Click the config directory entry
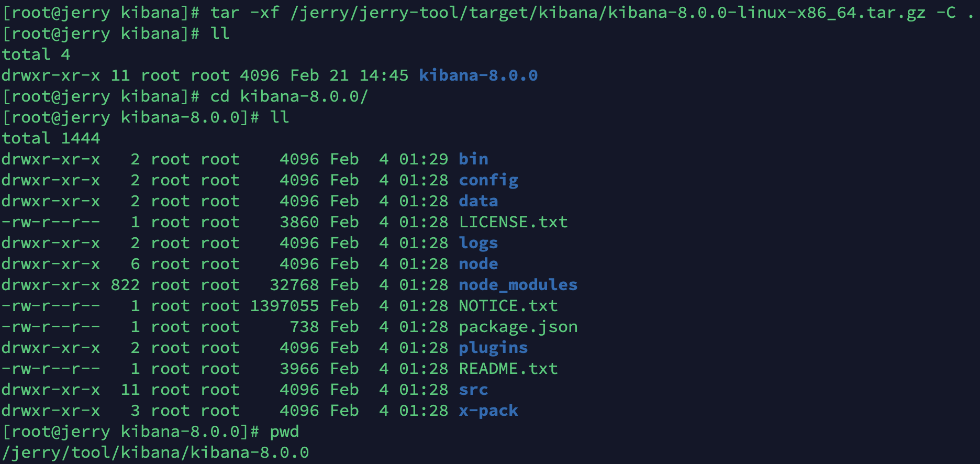Image resolution: width=980 pixels, height=464 pixels. pos(488,180)
